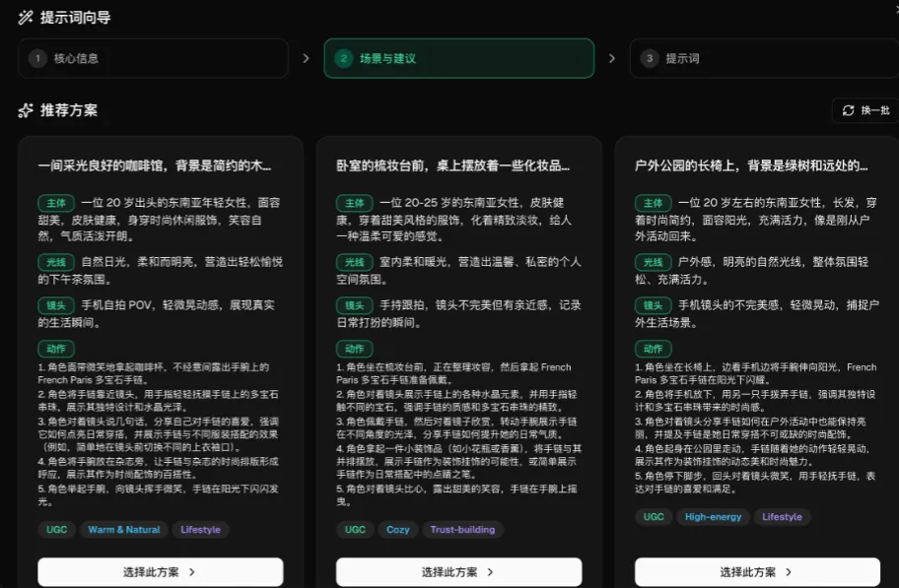Open the café card title 一间采光良好的咖啡馆

tap(154, 165)
